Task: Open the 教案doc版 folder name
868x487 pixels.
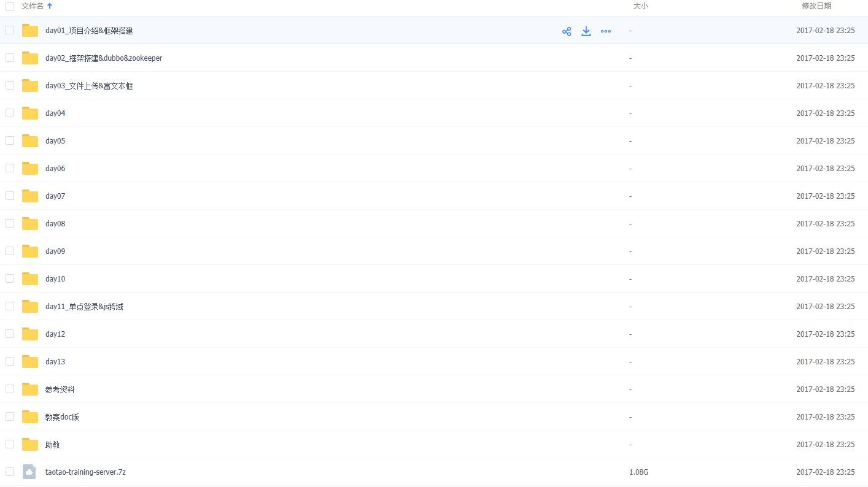Action: [62, 417]
